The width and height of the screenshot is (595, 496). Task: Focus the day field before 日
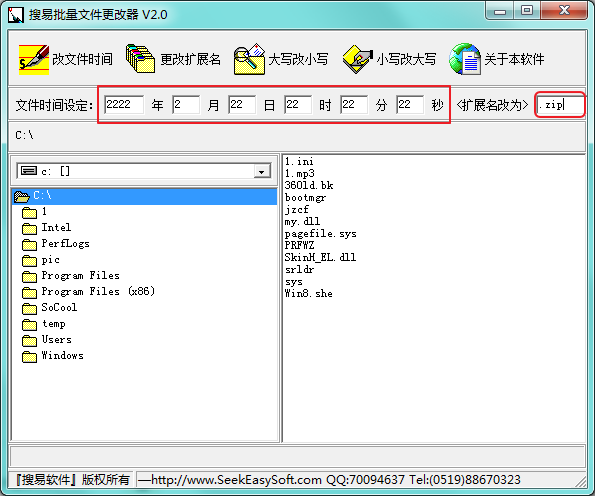click(242, 104)
